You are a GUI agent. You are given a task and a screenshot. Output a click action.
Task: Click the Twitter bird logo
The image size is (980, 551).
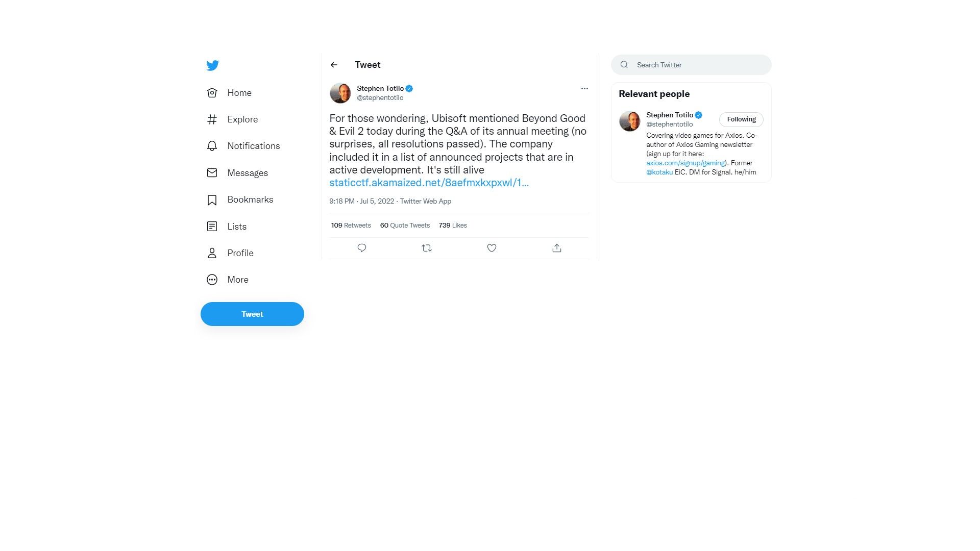click(x=213, y=65)
